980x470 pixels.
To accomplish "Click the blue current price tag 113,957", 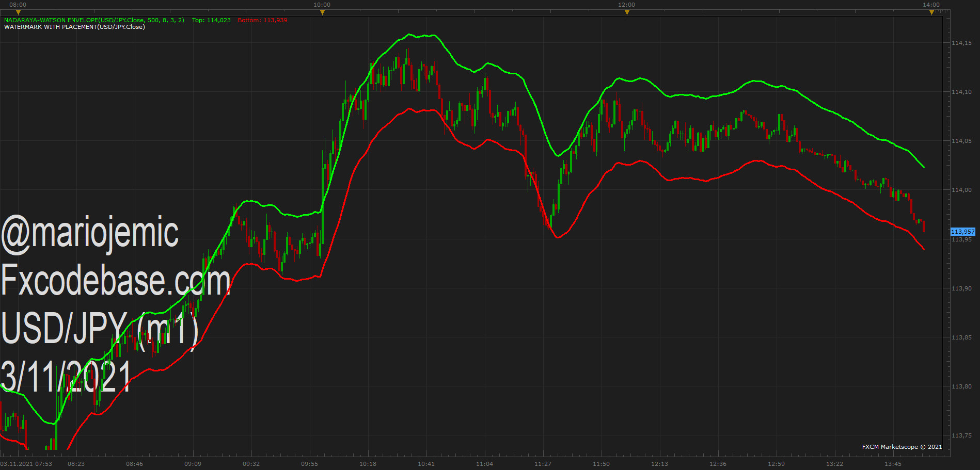I will [963, 232].
